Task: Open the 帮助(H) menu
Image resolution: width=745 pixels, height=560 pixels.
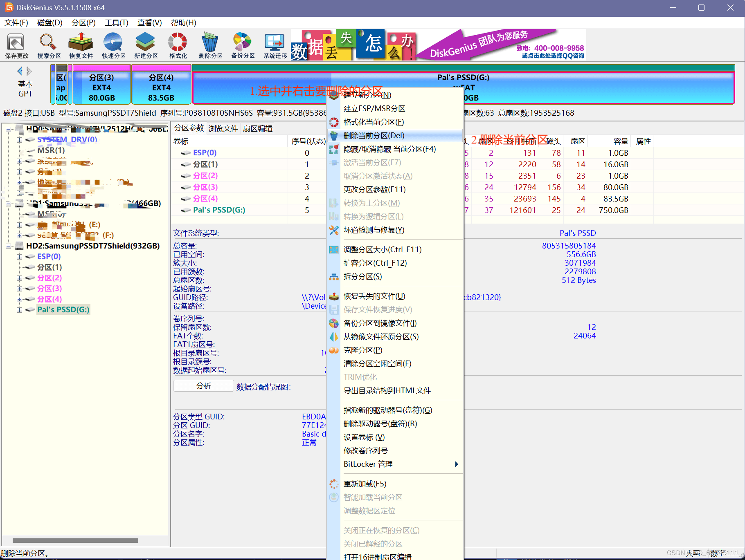Action: coord(183,22)
